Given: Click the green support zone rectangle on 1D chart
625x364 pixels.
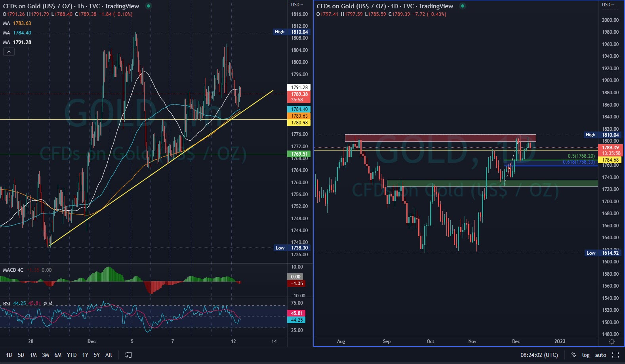Looking at the screenshot, I should 492,183.
